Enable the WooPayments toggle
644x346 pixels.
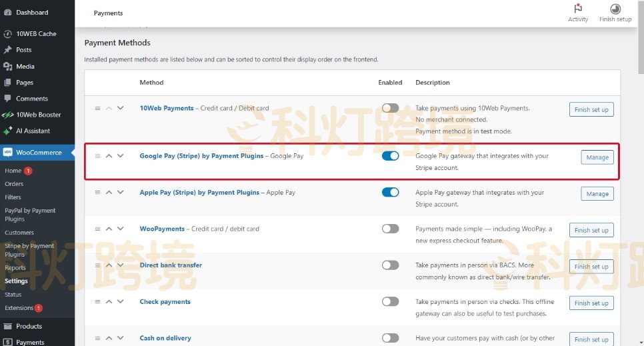coord(390,229)
